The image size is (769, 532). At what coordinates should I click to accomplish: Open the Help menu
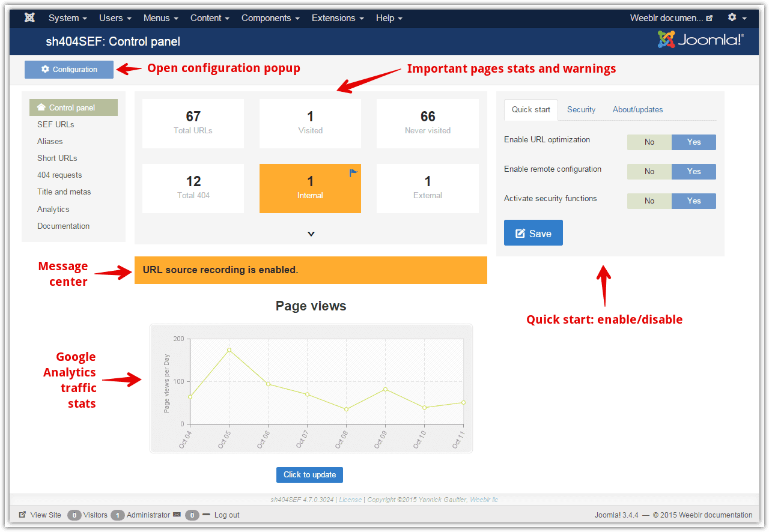pyautogui.click(x=389, y=18)
